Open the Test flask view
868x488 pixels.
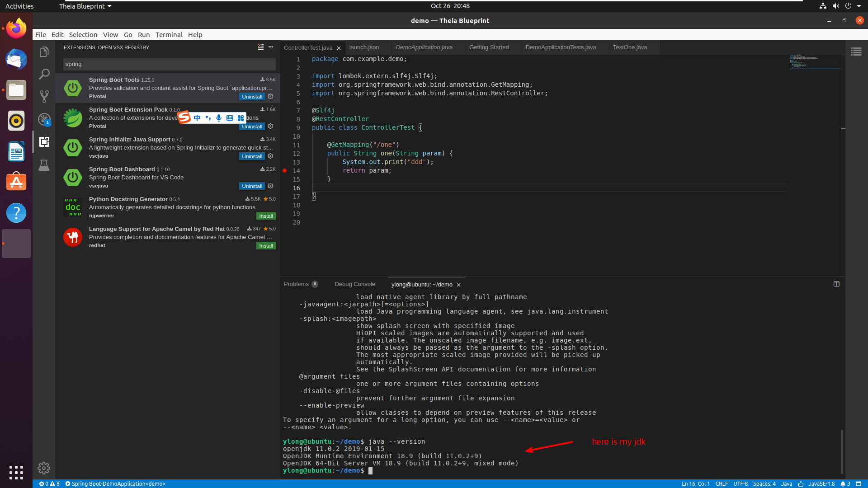pos(44,164)
